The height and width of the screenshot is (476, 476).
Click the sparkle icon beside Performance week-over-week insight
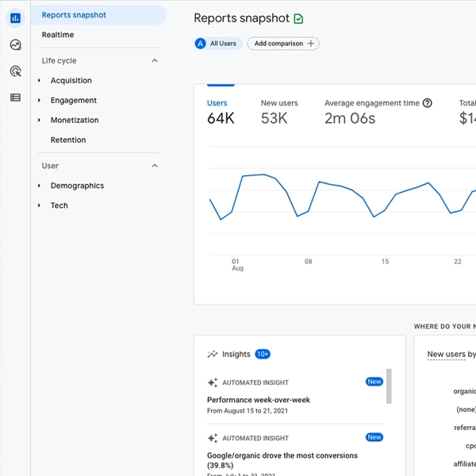click(x=213, y=382)
